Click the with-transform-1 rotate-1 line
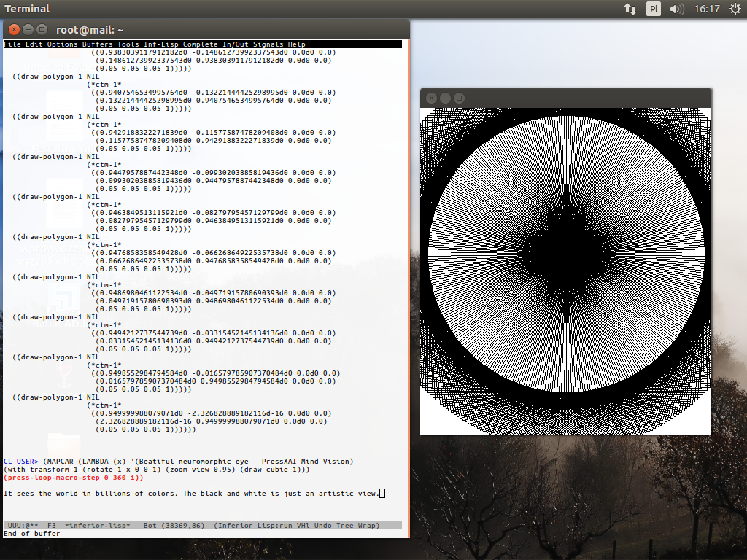The height and width of the screenshot is (560, 747). (x=157, y=470)
